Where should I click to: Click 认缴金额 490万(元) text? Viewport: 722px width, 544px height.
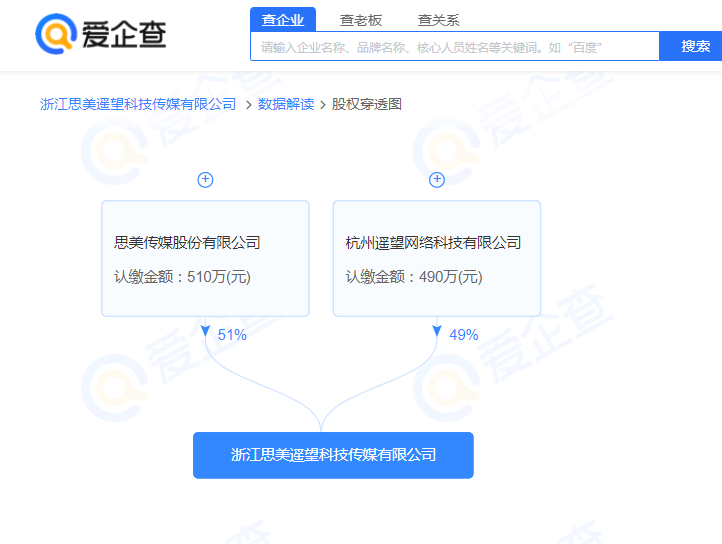tap(414, 277)
